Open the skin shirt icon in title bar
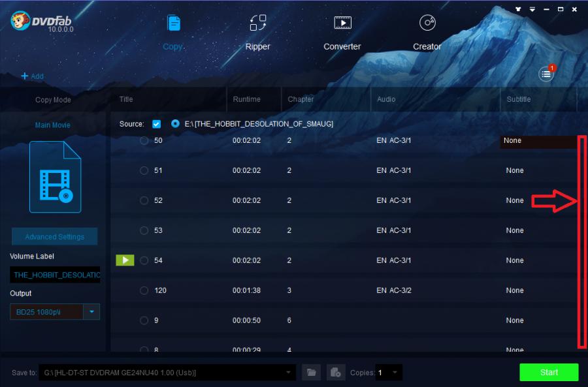This screenshot has height=387, width=588. coord(518,9)
